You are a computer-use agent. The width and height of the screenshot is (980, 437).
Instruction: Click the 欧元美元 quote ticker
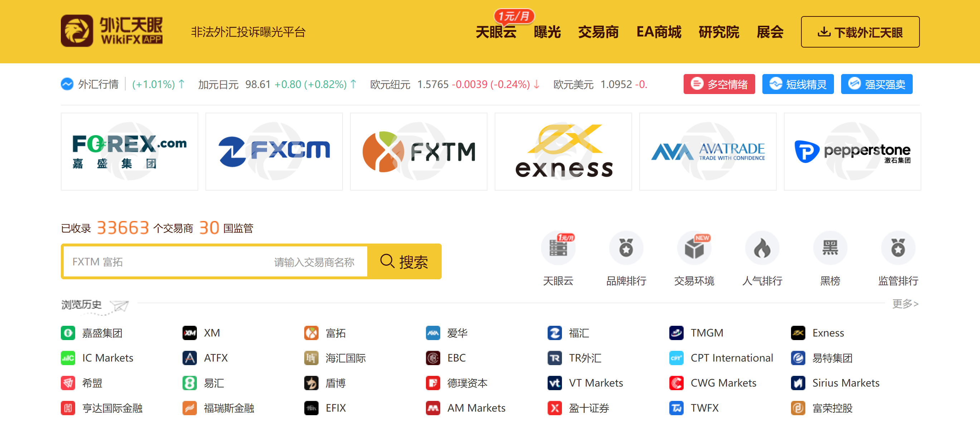(600, 84)
